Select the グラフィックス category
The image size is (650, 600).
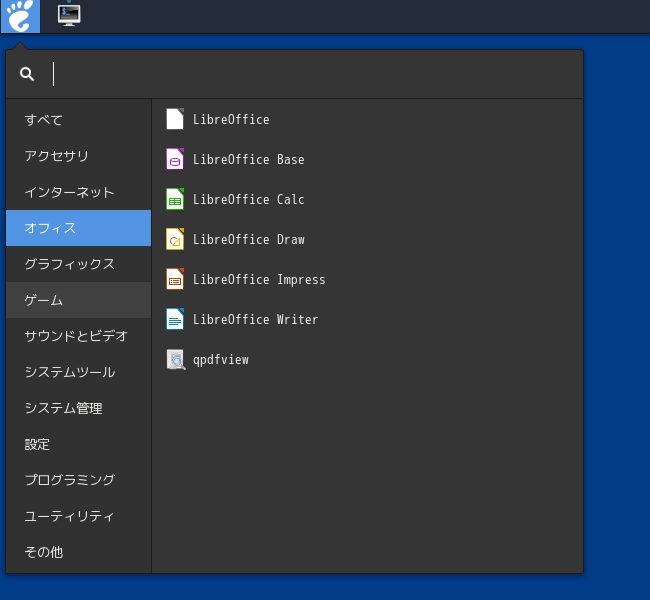[78, 264]
